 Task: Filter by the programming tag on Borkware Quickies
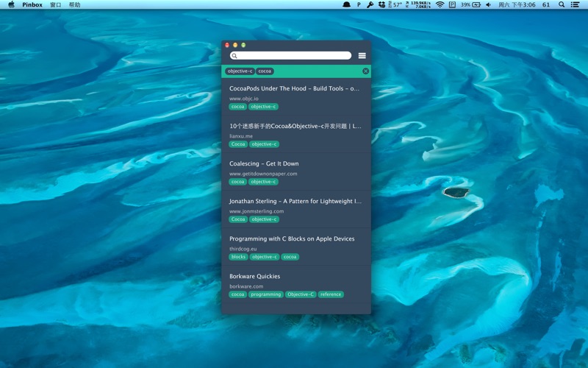pos(265,294)
